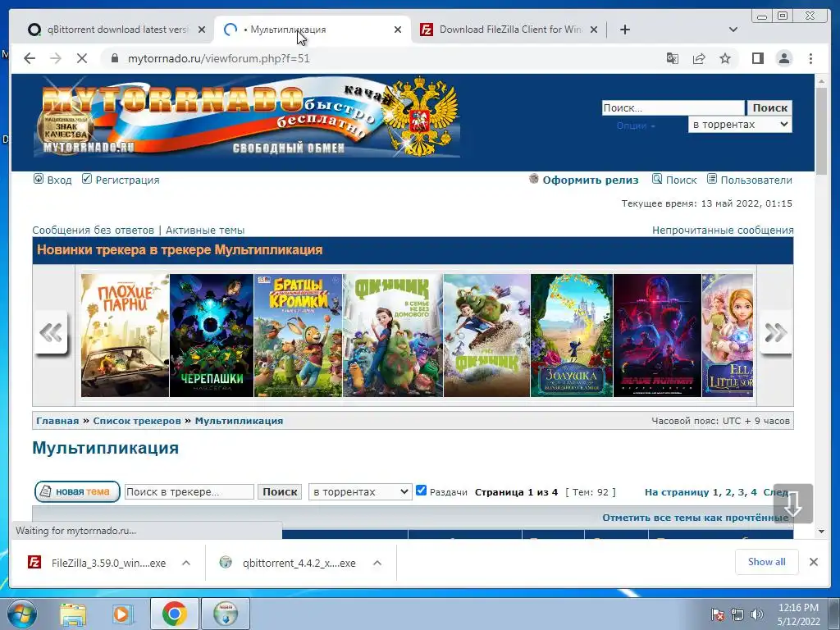Open the header 'в торрентах' dropdown
The image size is (840, 630).
click(740, 125)
